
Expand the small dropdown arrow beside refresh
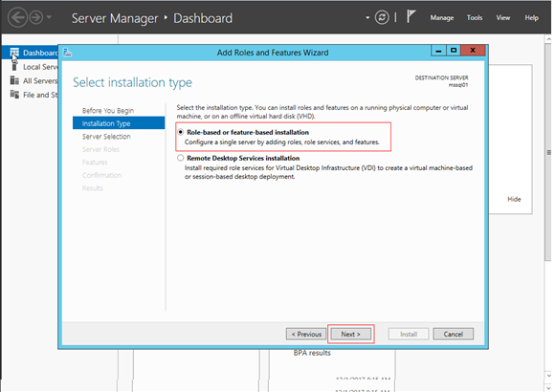[367, 18]
